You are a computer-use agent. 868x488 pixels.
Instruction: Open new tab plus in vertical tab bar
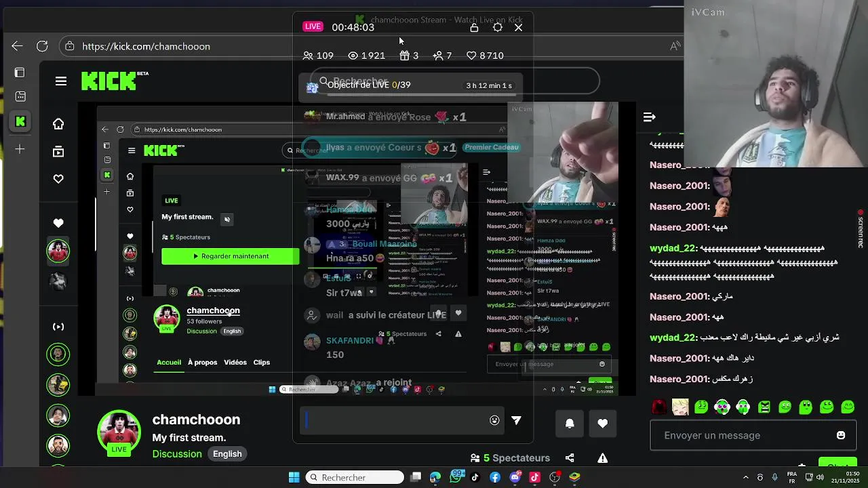coord(20,149)
